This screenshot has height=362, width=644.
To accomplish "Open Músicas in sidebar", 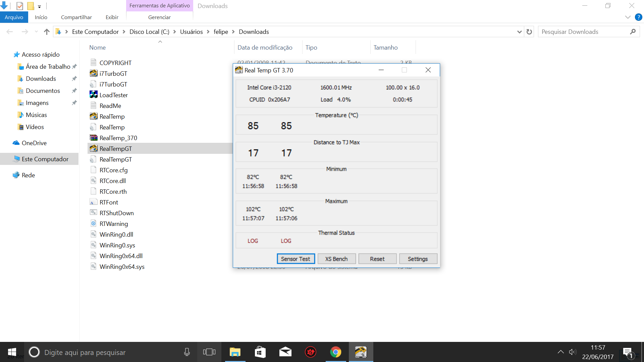I will pos(36,115).
